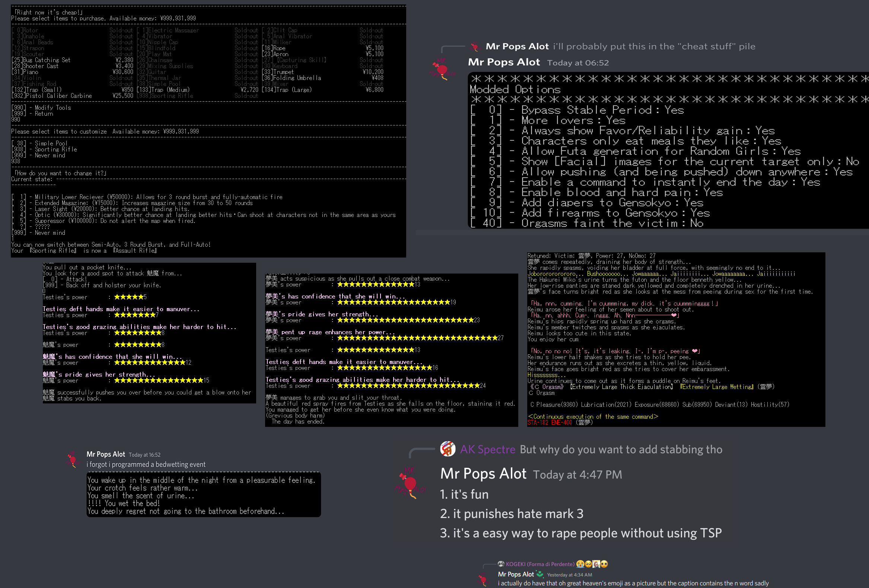Click KOGEKI's tiny reply avatar

[x=501, y=564]
